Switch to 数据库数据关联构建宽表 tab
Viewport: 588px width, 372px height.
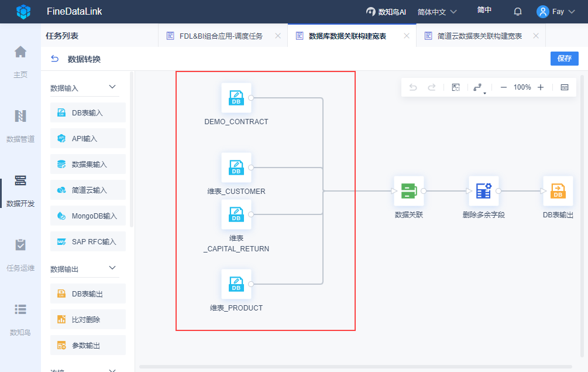(x=348, y=36)
